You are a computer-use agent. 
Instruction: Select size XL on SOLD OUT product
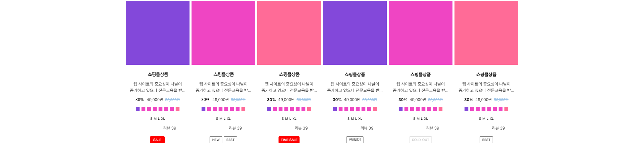[x=426, y=119]
